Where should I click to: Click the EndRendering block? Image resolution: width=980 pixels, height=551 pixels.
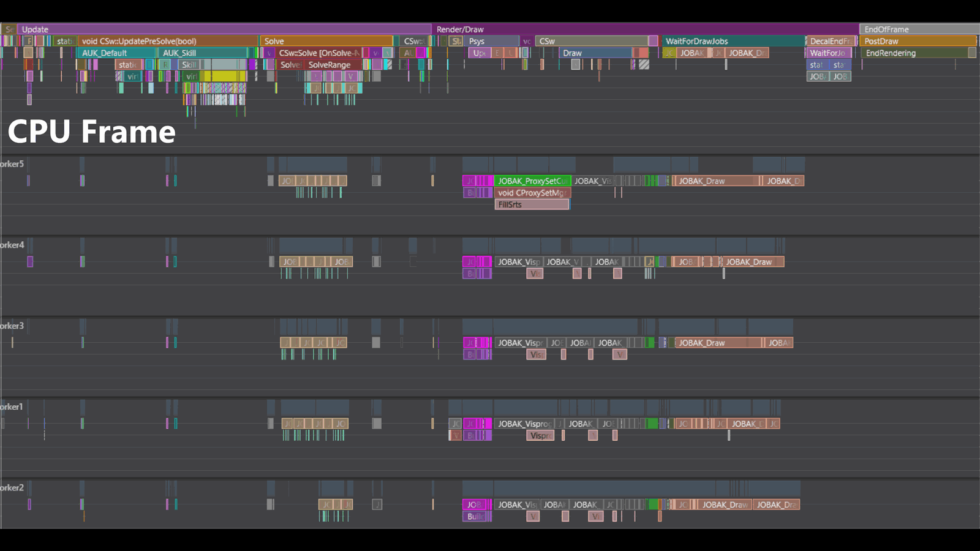click(914, 53)
